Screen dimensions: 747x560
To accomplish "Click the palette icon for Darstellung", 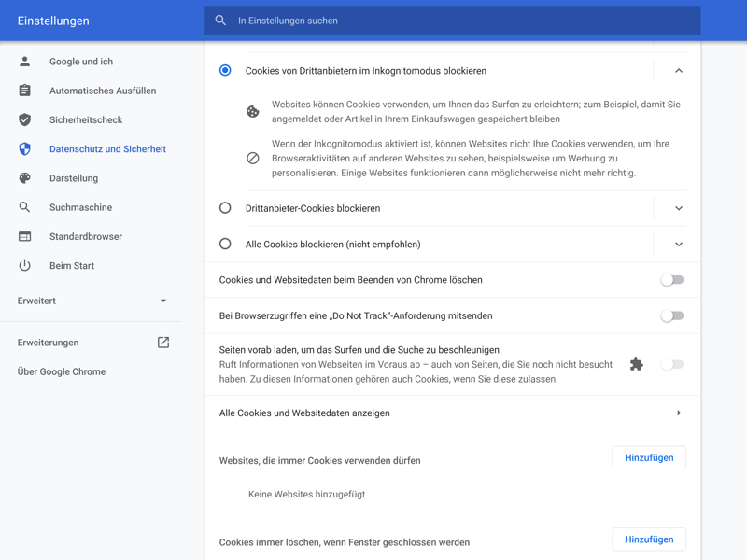I will coord(25,178).
